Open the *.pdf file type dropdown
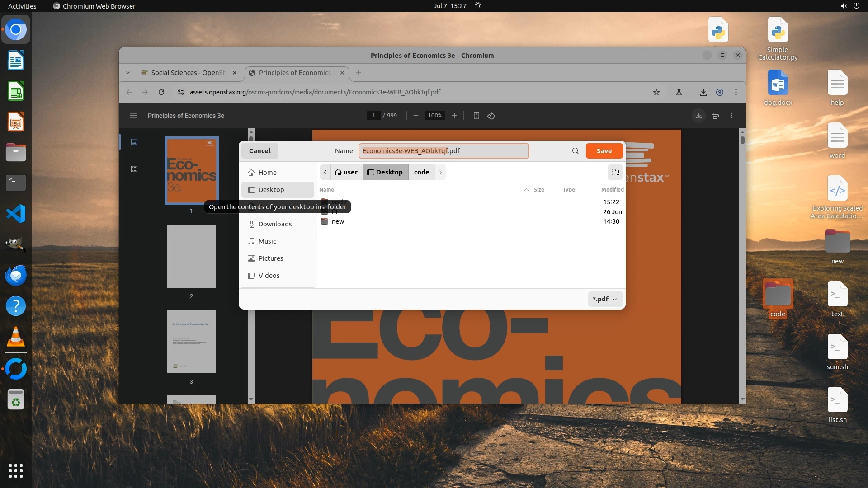Screen dimensions: 868x488 click(605, 299)
